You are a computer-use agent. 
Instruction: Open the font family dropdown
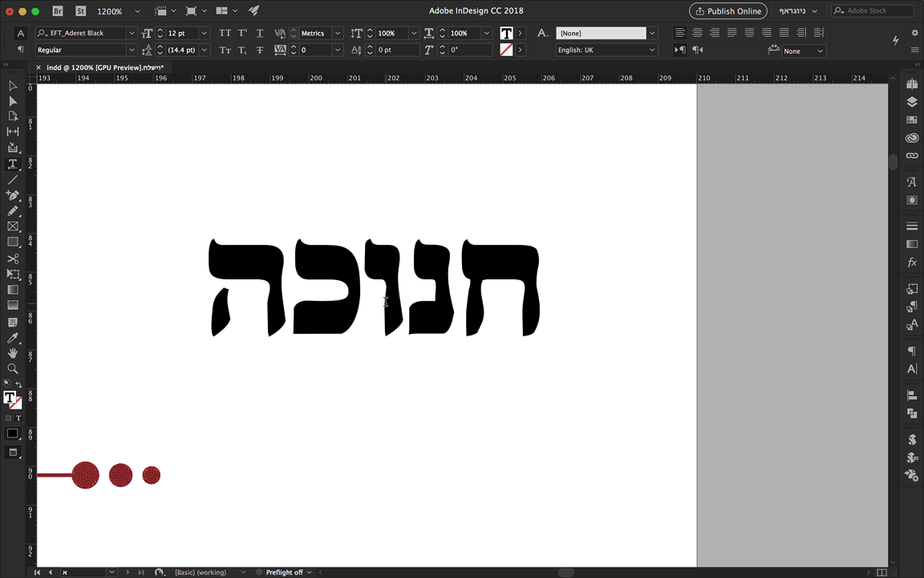[x=132, y=33]
